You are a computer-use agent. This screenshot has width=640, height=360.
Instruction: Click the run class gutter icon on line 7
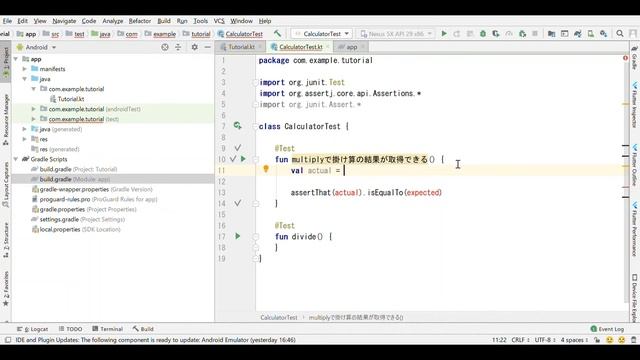point(238,126)
